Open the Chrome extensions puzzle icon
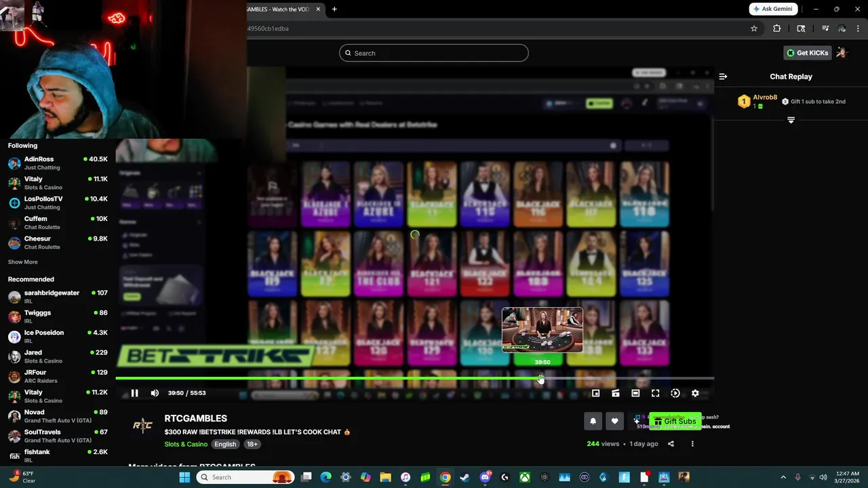Viewport: 868px width, 488px height. click(777, 28)
